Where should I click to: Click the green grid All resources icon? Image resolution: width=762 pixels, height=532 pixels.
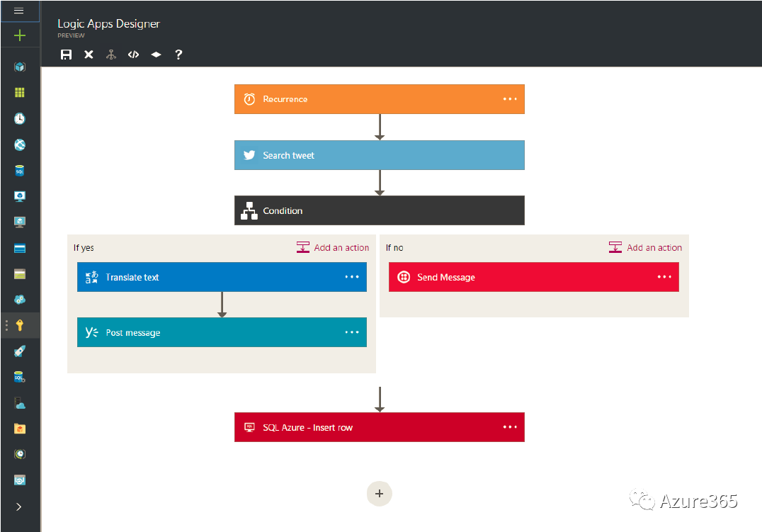point(20,93)
